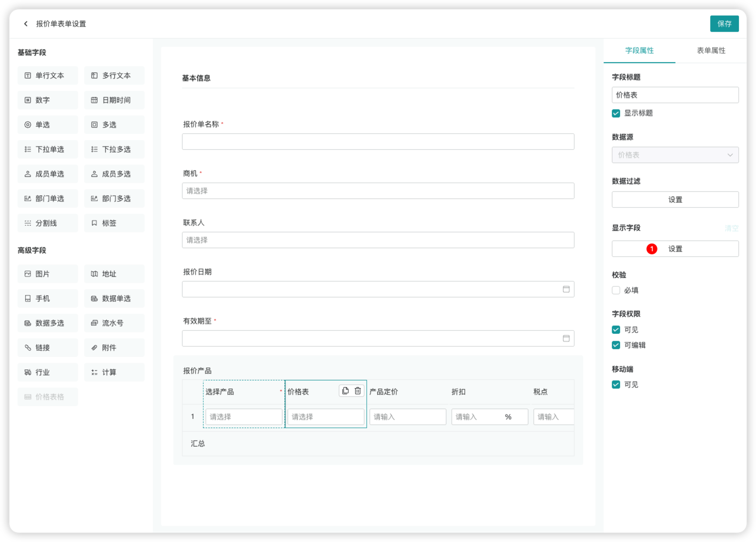Open the 商机 请选择 dropdown
Screen dimensions: 756x542
coord(378,191)
